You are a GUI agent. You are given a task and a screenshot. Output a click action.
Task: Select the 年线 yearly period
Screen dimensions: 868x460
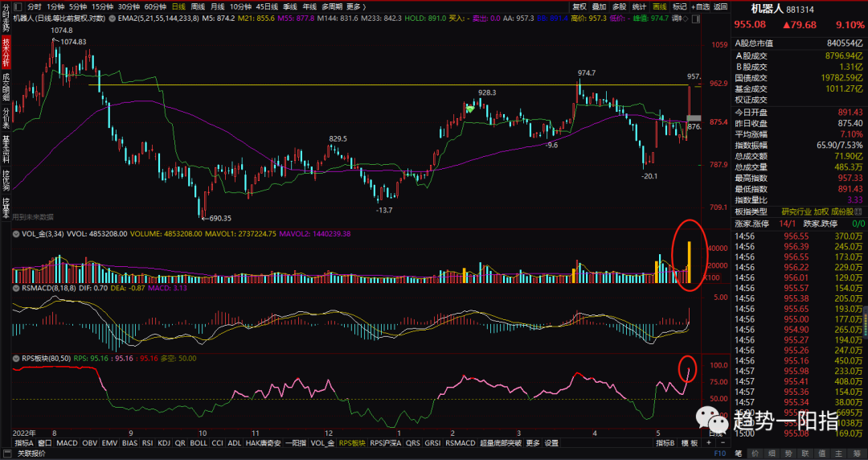tap(309, 6)
